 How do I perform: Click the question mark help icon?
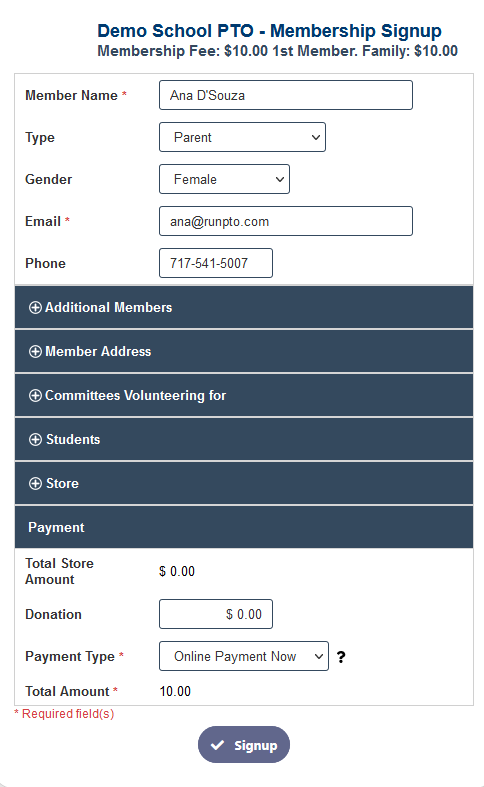click(x=341, y=657)
